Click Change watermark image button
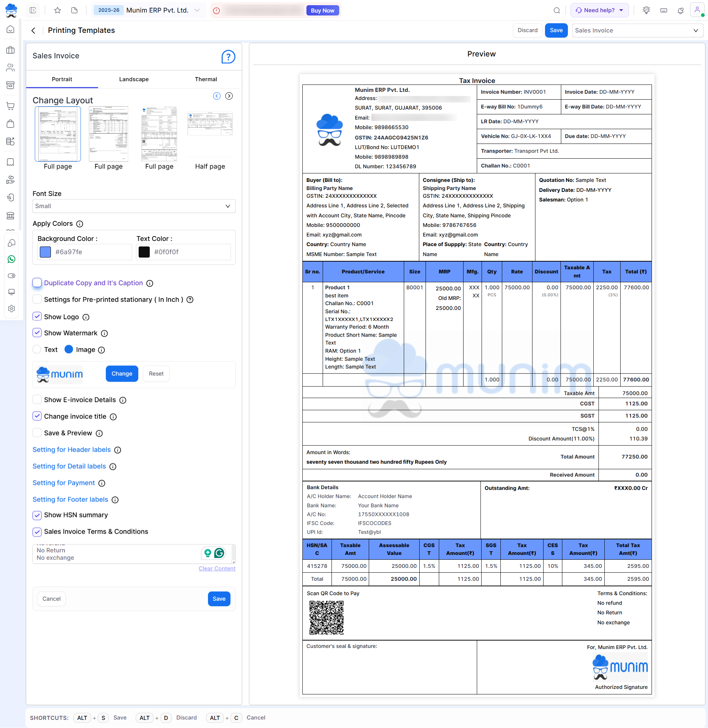This screenshot has height=728, width=708. tap(122, 373)
